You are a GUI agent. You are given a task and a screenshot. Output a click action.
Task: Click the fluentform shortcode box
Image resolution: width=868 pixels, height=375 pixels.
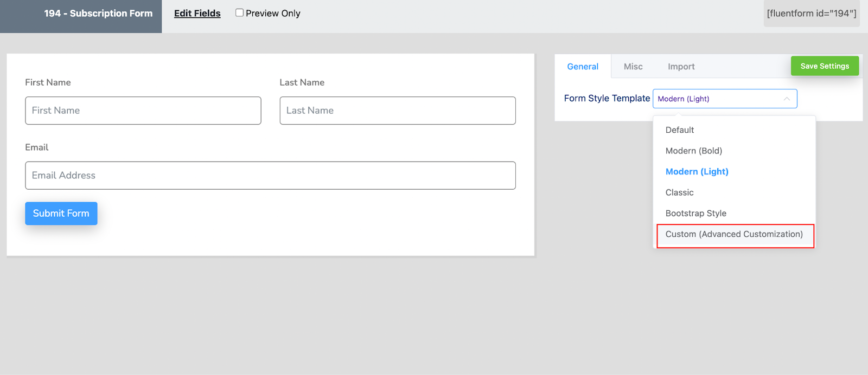pos(812,14)
